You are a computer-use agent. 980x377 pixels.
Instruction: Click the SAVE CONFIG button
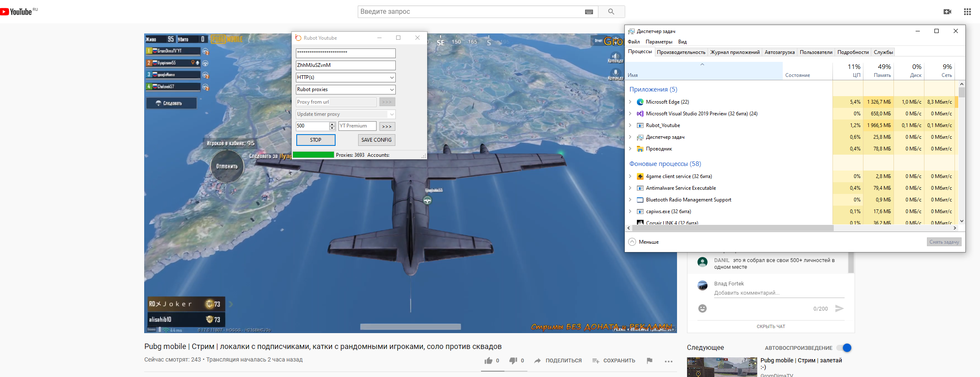(376, 140)
